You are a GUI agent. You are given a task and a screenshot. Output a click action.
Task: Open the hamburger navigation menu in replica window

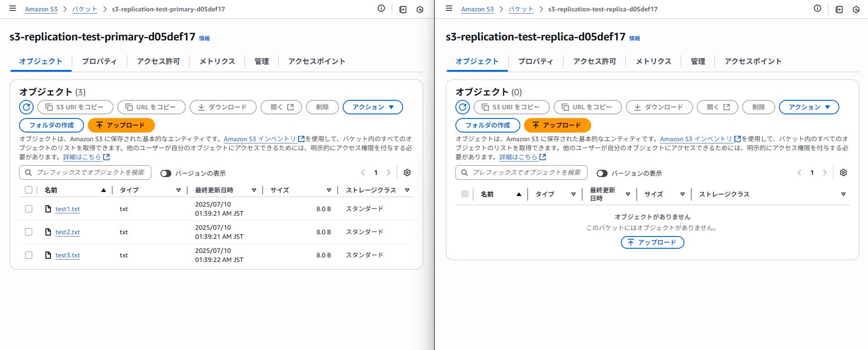tap(449, 9)
